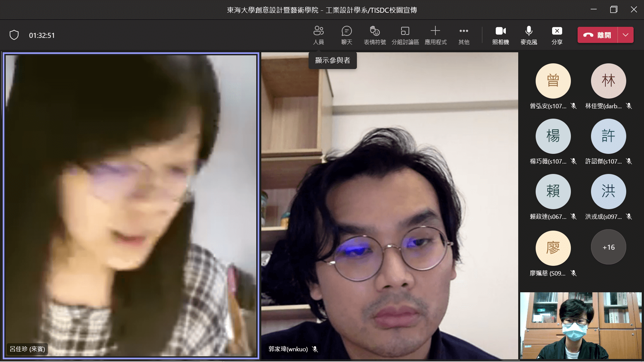Click the 廖姵慈 participant avatar
Viewport: 644px width, 362px height.
[553, 248]
